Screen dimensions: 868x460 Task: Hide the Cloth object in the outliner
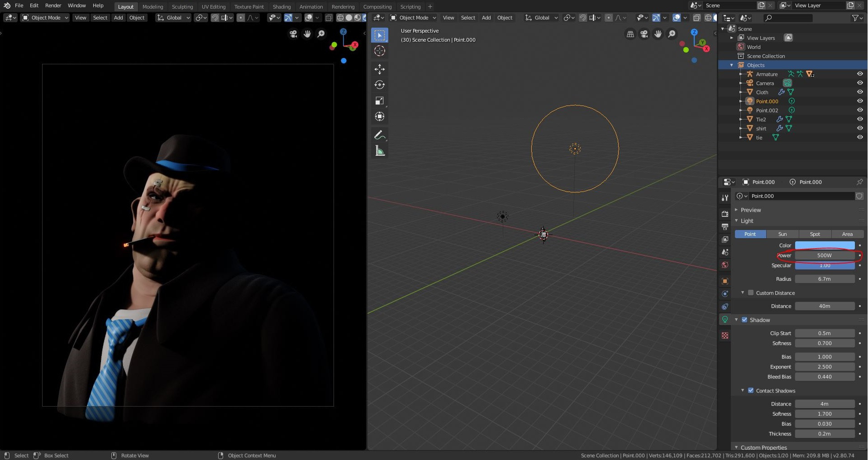pos(859,92)
